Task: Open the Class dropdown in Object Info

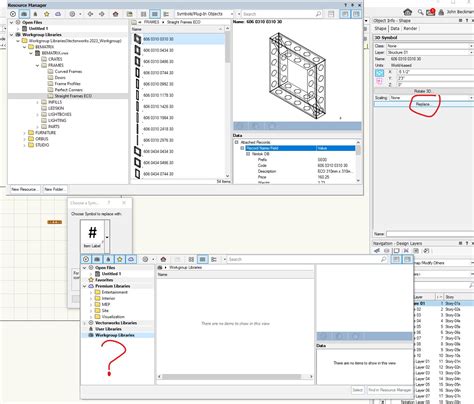Action: click(x=430, y=46)
